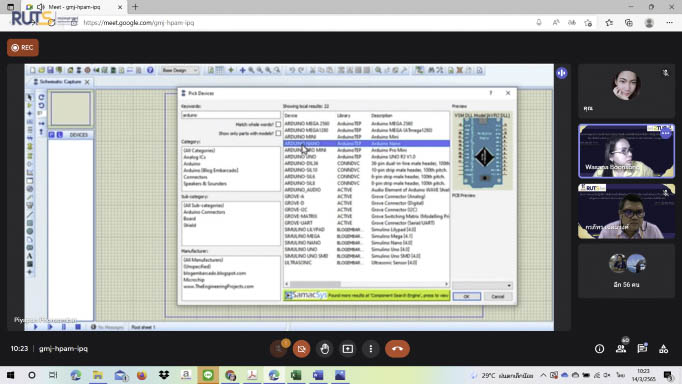Image resolution: width=682 pixels, height=384 pixels.
Task: Select the Selection Mode arrow tool
Action: point(30,97)
